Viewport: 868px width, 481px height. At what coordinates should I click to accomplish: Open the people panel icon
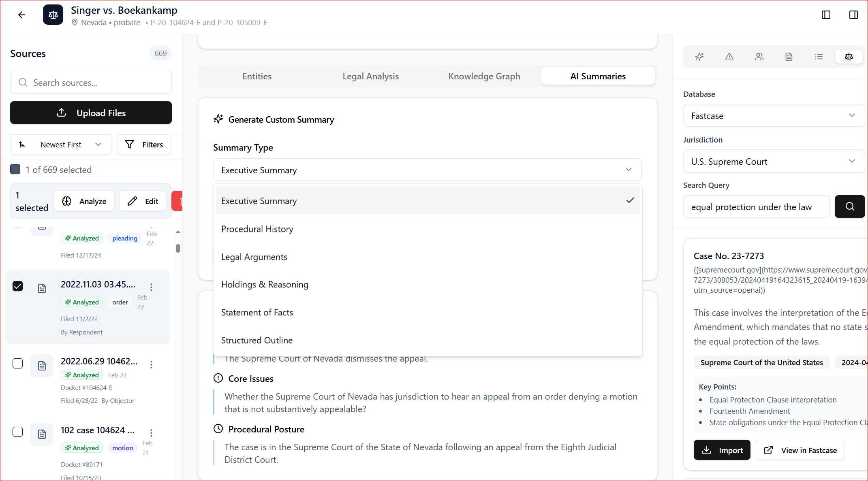(x=759, y=57)
